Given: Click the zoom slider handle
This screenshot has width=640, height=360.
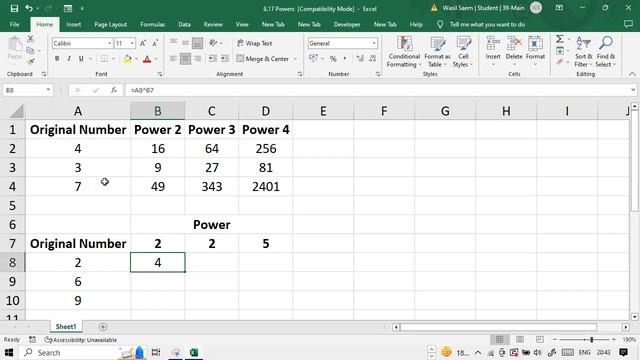Looking at the screenshot, I should click(591, 340).
